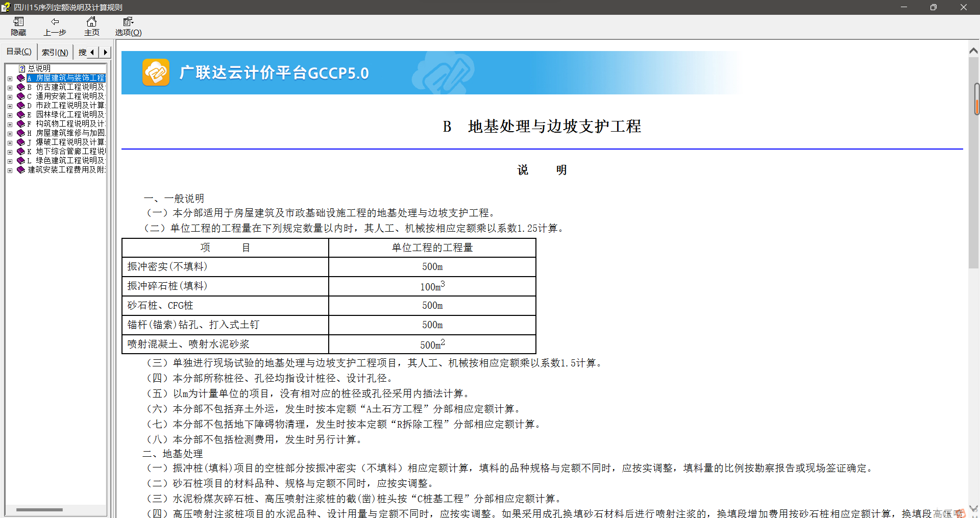The height and width of the screenshot is (518, 980).
Task: Click the tree pane horizontal scrollbar thumb
Action: [39, 510]
